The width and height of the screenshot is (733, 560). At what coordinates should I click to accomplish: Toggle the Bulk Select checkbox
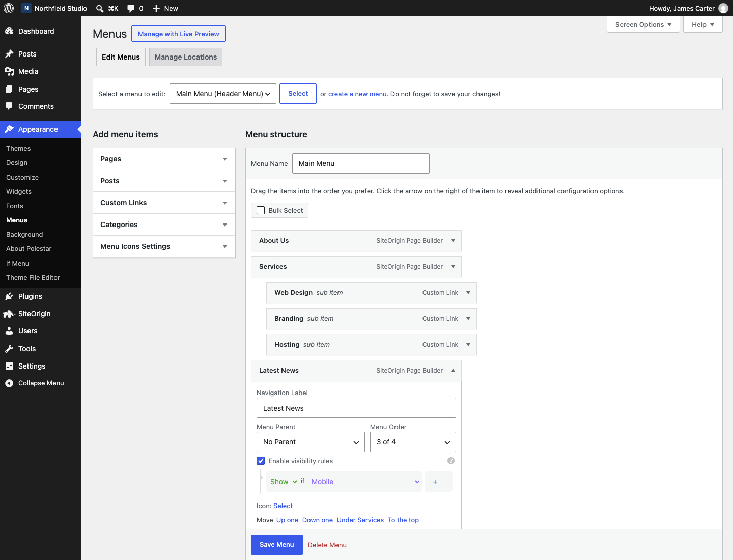coord(261,210)
